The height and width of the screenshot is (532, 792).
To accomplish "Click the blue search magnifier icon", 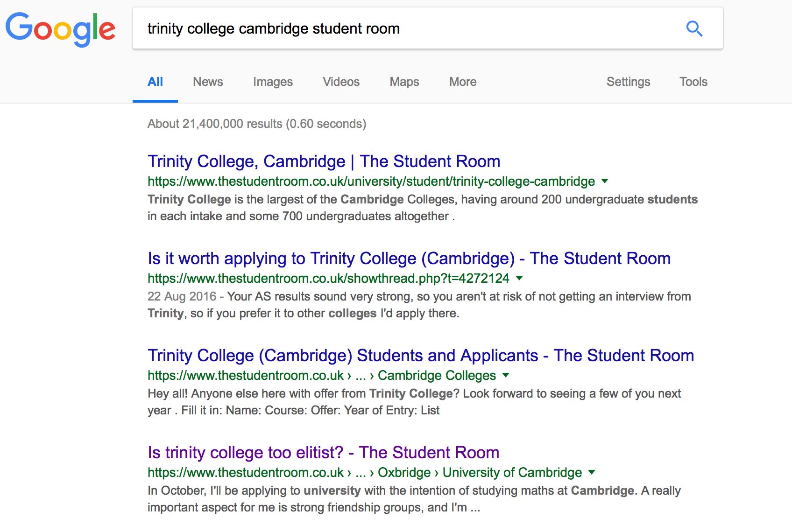I will 694,28.
